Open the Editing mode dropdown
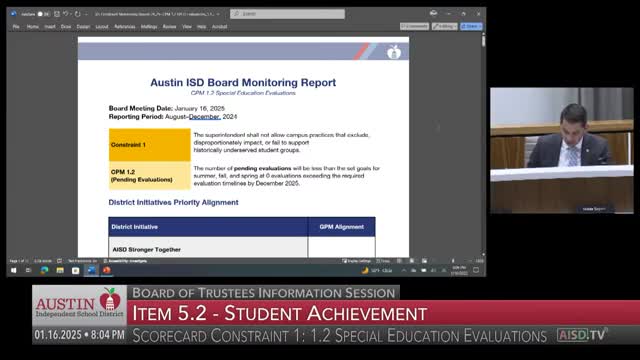Image resolution: width=640 pixels, height=360 pixels. [444, 26]
